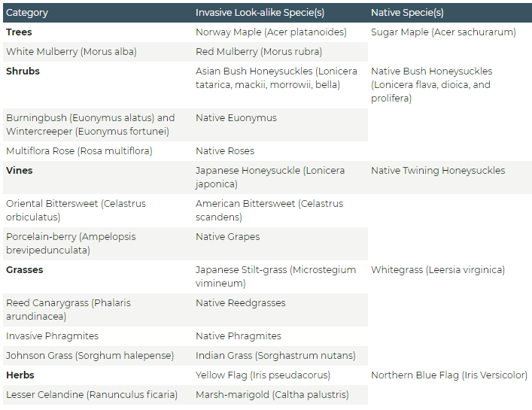Click the Native Grapes cell
Viewport: 532px width, 410px height.
coord(227,237)
